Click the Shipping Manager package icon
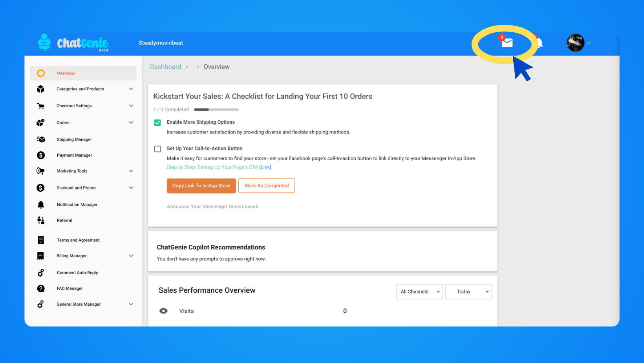This screenshot has height=363, width=644. click(40, 139)
